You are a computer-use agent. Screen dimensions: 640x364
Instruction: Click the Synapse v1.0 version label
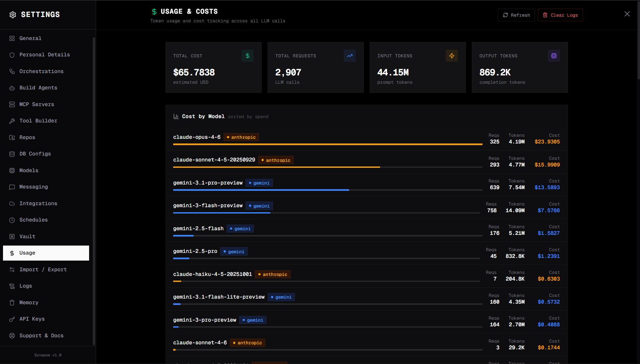48,355
